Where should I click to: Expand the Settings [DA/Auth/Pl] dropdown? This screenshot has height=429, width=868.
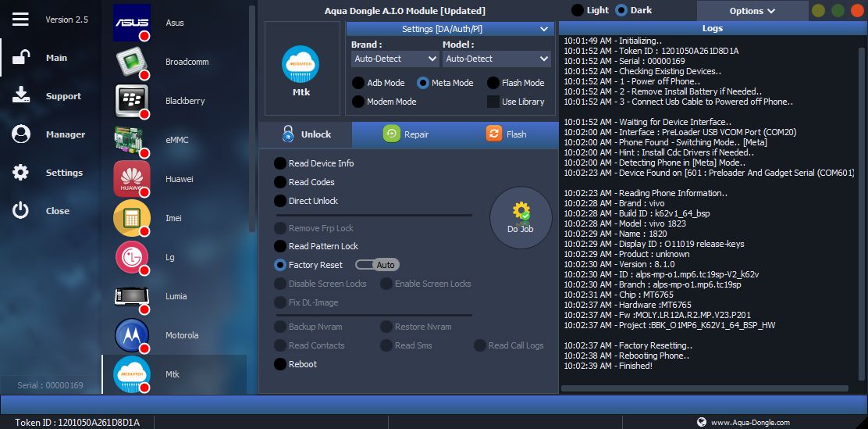point(450,29)
